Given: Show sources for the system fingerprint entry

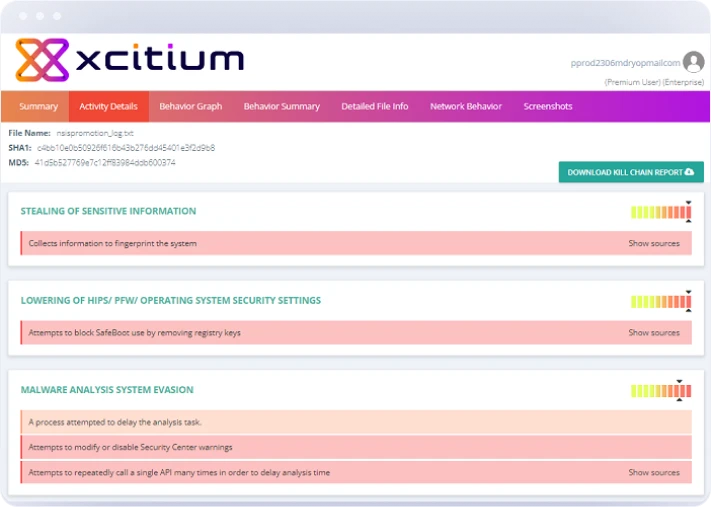Looking at the screenshot, I should tap(653, 243).
